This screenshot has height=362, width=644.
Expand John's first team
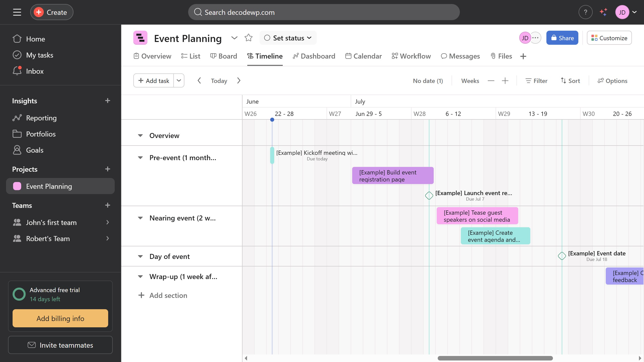[108, 222]
